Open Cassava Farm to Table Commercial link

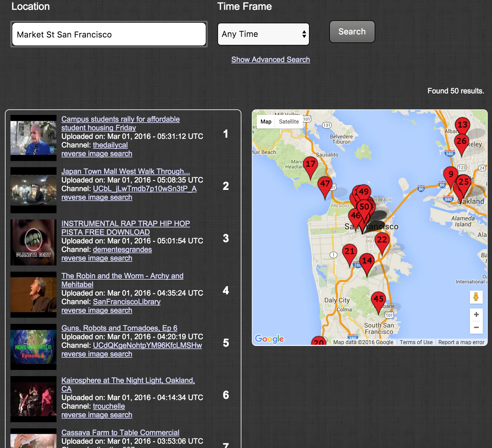click(x=120, y=433)
